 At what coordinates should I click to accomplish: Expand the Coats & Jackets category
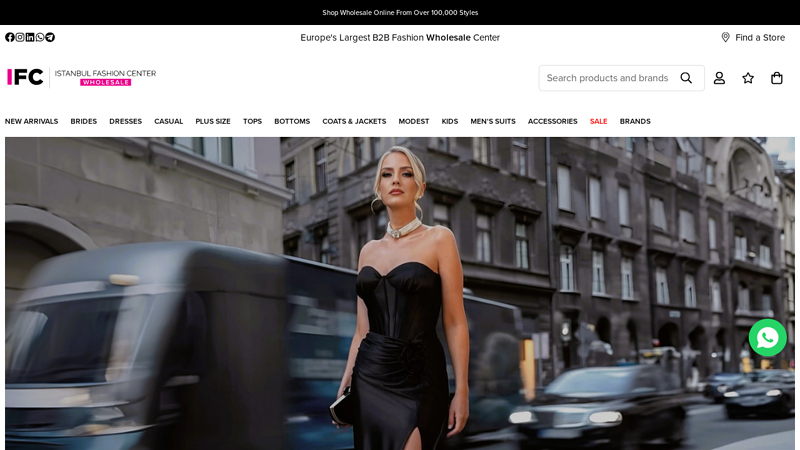[354, 122]
